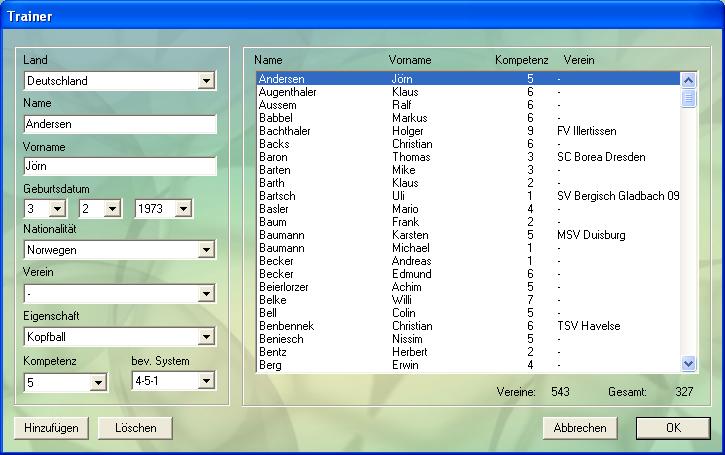The width and height of the screenshot is (725, 455).
Task: Click the Löschen button
Action: pyautogui.click(x=135, y=428)
